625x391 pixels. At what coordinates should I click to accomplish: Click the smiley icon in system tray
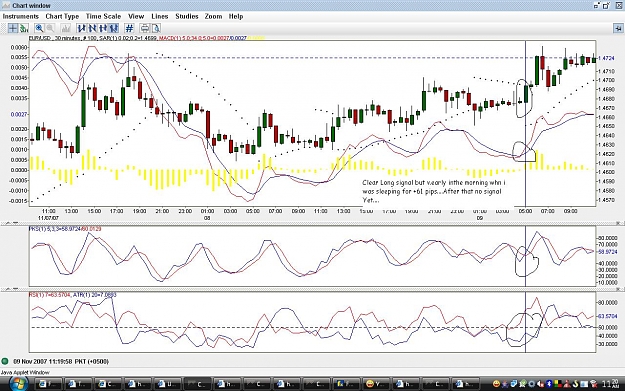[496, 384]
